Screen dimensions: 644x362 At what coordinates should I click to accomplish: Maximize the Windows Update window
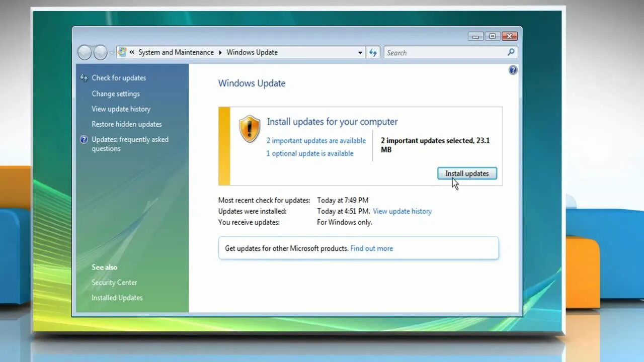493,36
